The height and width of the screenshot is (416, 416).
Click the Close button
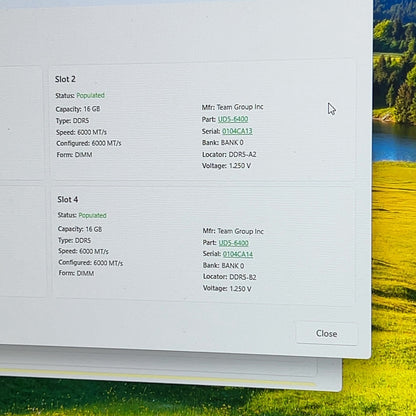click(327, 333)
